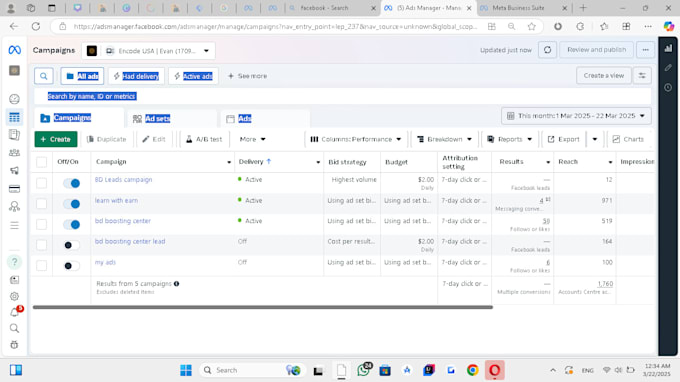Open learn with earn campaign link
The width and height of the screenshot is (680, 382).
pyautogui.click(x=116, y=200)
